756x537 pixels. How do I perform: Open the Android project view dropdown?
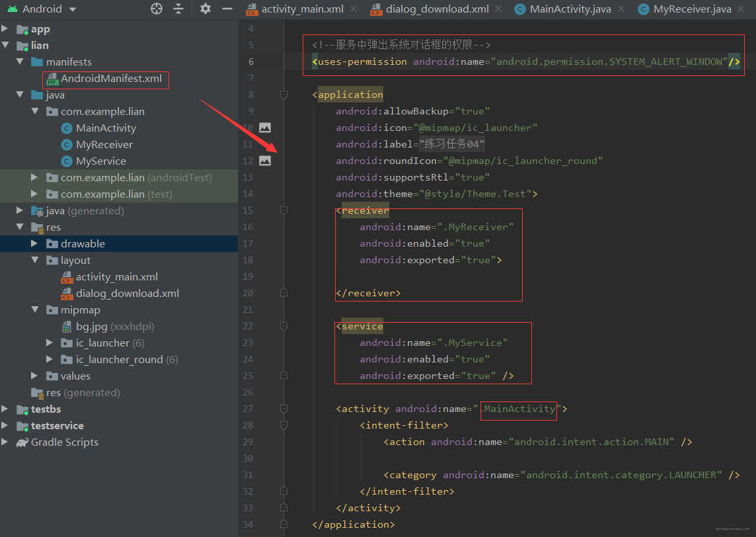point(42,9)
